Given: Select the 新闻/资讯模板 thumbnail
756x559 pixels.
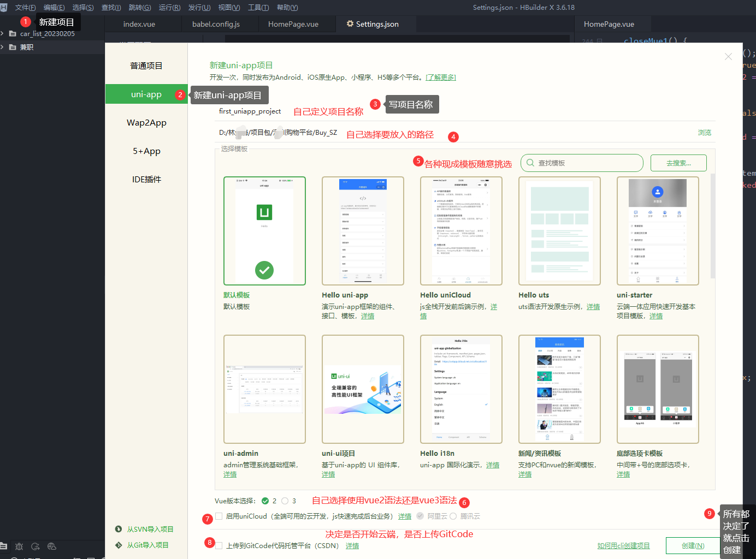Looking at the screenshot, I should 559,389.
